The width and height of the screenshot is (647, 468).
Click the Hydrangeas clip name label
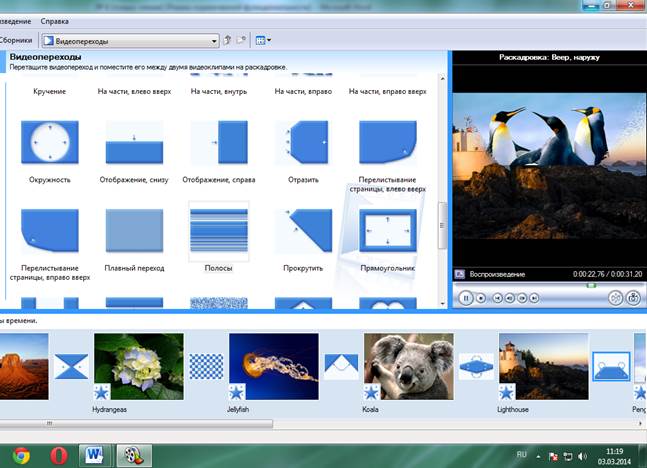pos(109,409)
